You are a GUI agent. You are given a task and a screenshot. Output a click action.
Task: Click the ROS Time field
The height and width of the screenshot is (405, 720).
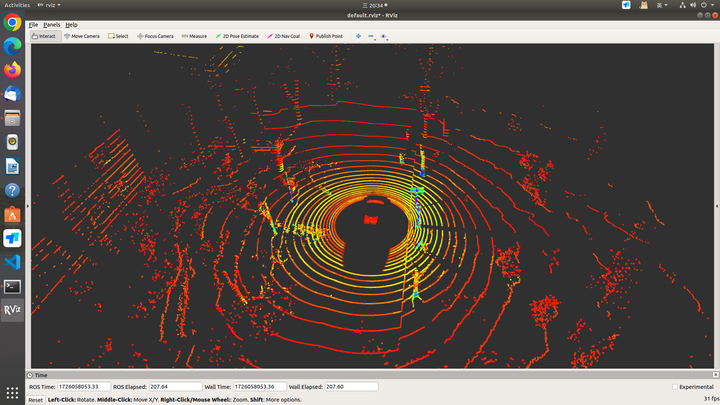click(x=82, y=387)
